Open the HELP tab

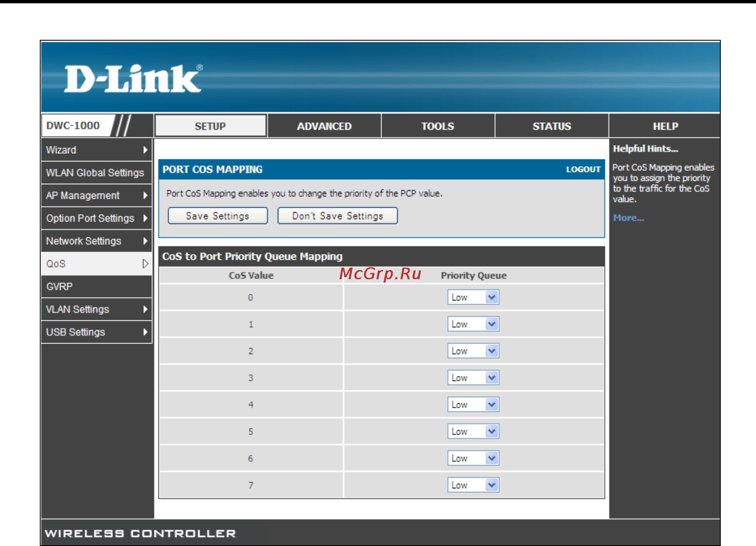(x=665, y=126)
